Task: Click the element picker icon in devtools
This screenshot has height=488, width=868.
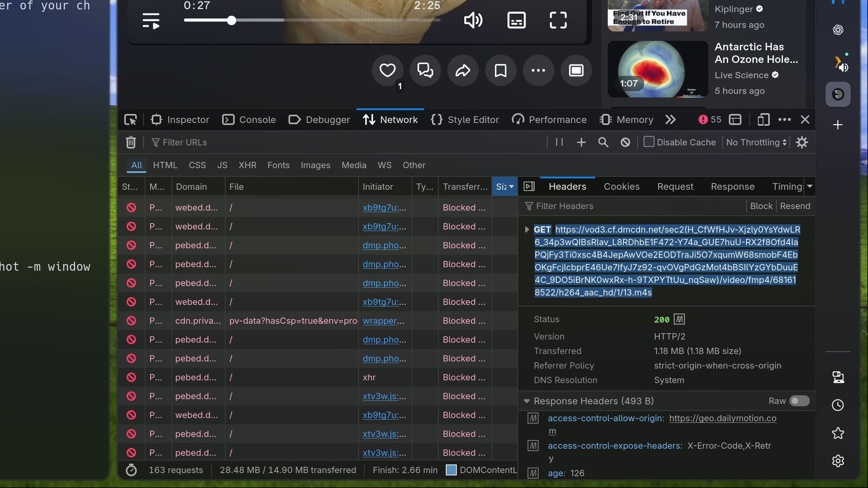Action: 131,119
